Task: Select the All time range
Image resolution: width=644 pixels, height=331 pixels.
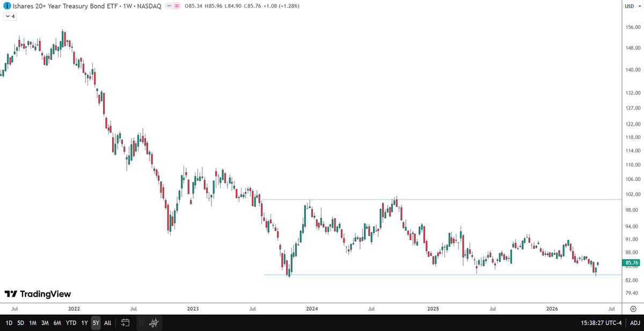Action: 108,323
